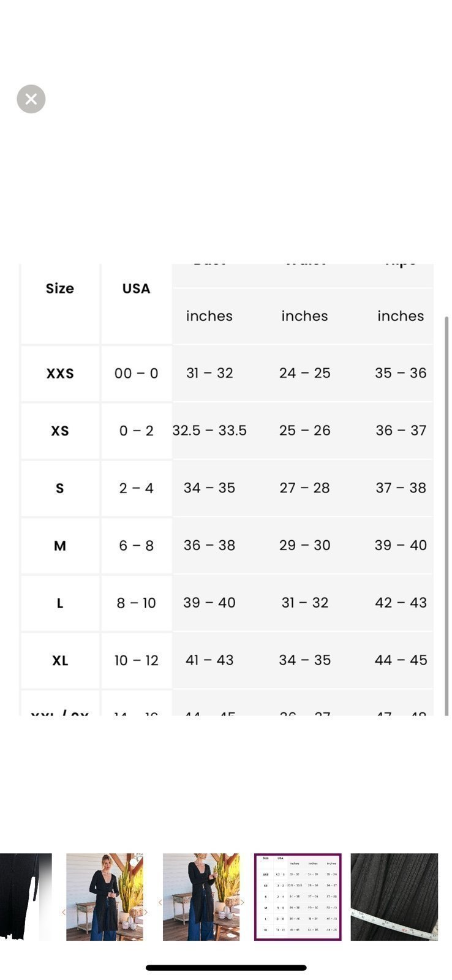
Task: Select the headless model cardigan thumbnail
Action: (201, 897)
